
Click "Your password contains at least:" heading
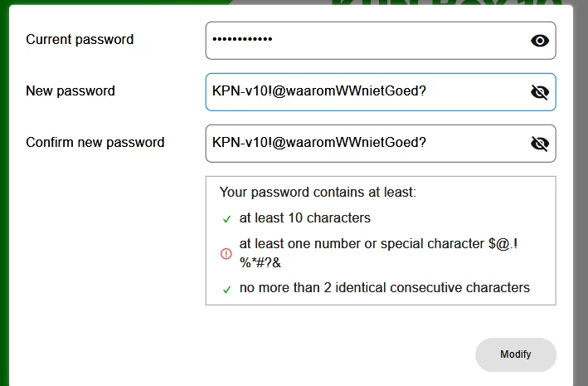[x=318, y=192]
